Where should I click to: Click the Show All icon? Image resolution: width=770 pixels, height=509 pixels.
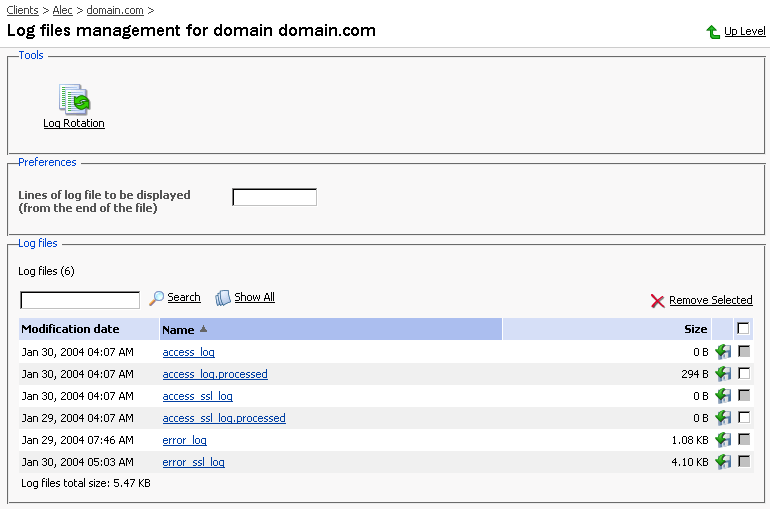[x=223, y=298]
